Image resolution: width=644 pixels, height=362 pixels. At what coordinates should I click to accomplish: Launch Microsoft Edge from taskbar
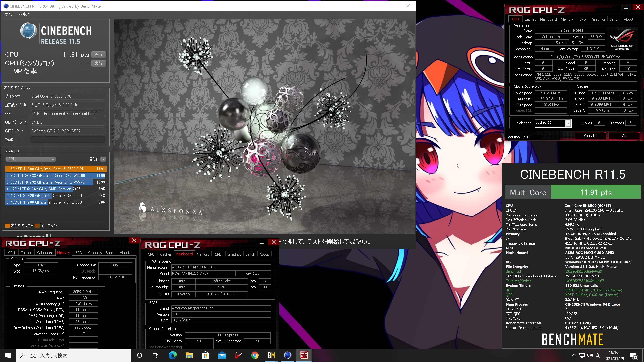click(x=173, y=355)
